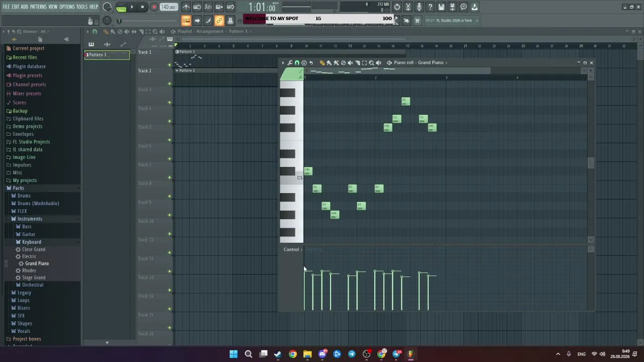Viewport: 644px width, 362px height.
Task: Open File Explorer from the taskbar
Action: coord(307,354)
